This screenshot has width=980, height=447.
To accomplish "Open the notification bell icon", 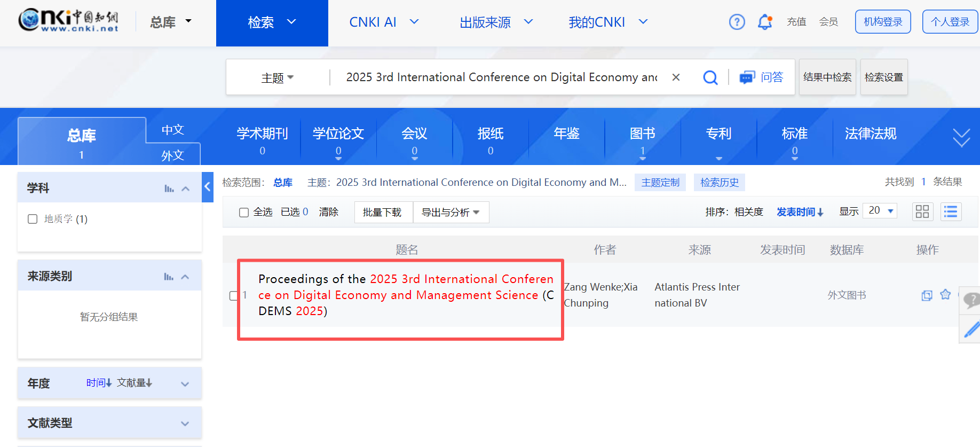I will [x=765, y=22].
